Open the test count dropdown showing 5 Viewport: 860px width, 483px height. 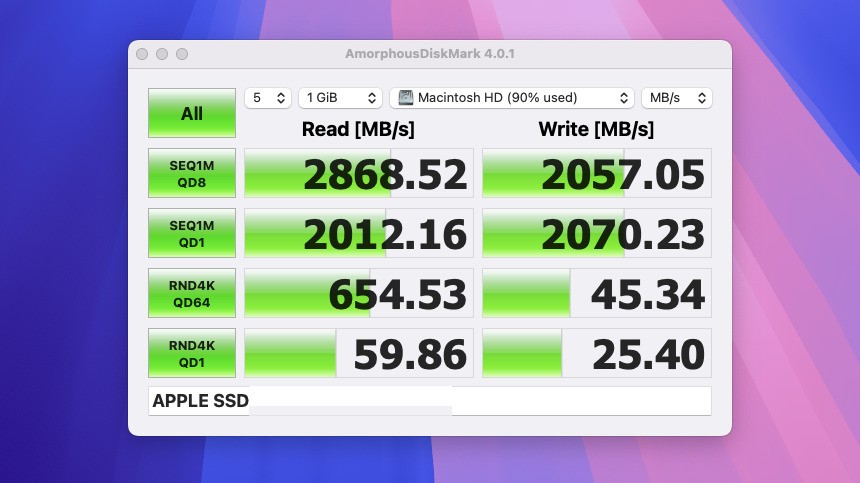coord(268,98)
